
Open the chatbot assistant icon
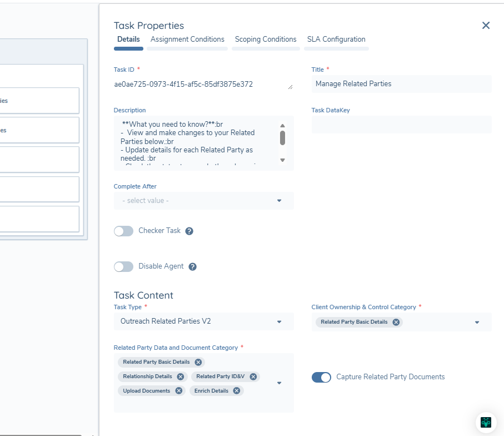pyautogui.click(x=486, y=422)
